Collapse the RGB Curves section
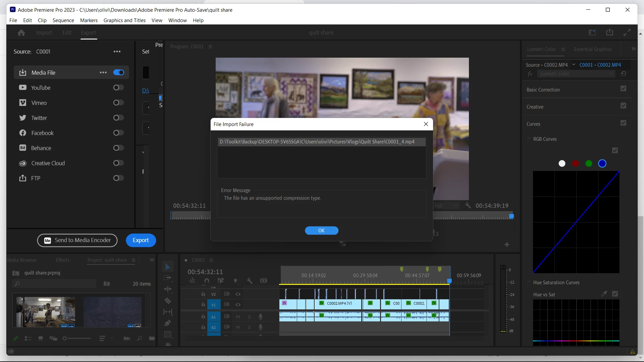Viewport: 644px width, 362px height. click(x=529, y=139)
